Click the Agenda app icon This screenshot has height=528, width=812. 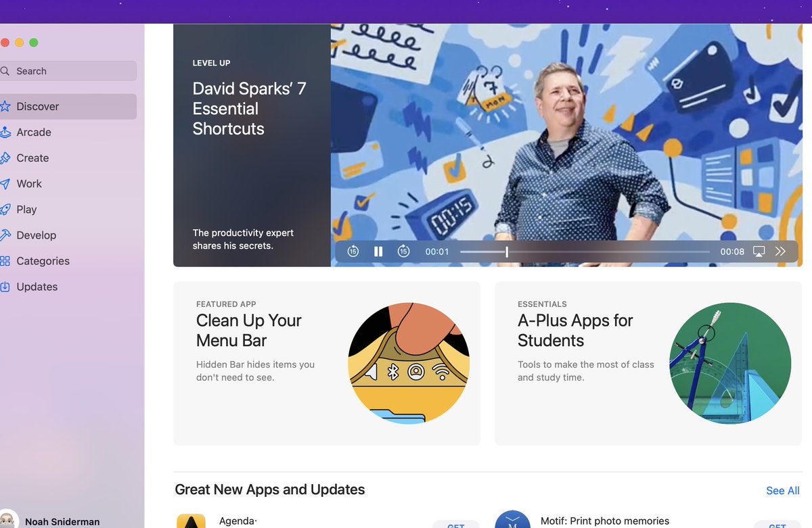click(191, 521)
